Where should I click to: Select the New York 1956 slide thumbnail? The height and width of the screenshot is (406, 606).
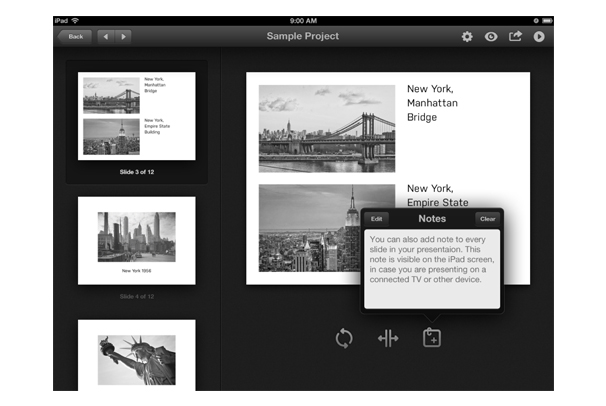(x=137, y=240)
